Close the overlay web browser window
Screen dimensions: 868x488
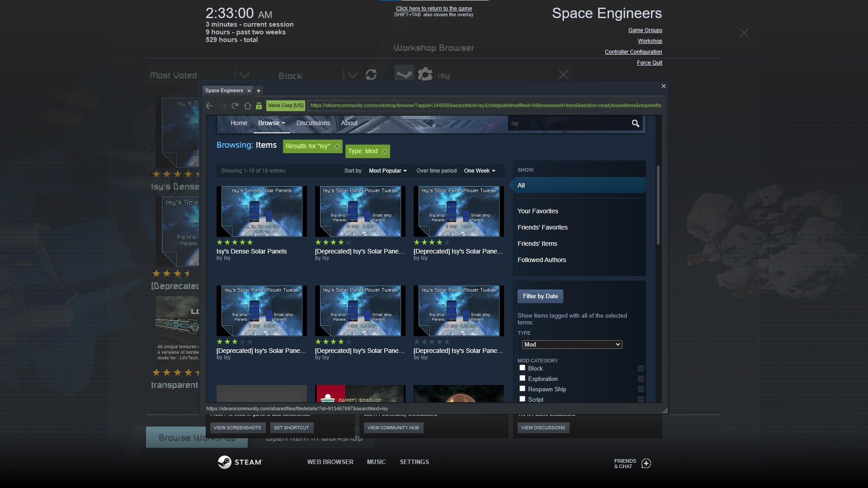[664, 86]
